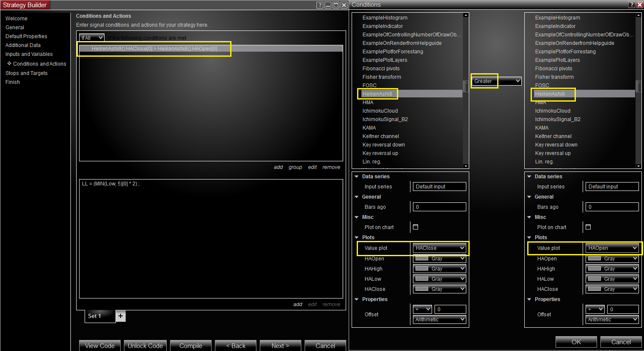Select HMA in the left indicator list
Viewport: 644px width, 351px height.
pos(368,102)
